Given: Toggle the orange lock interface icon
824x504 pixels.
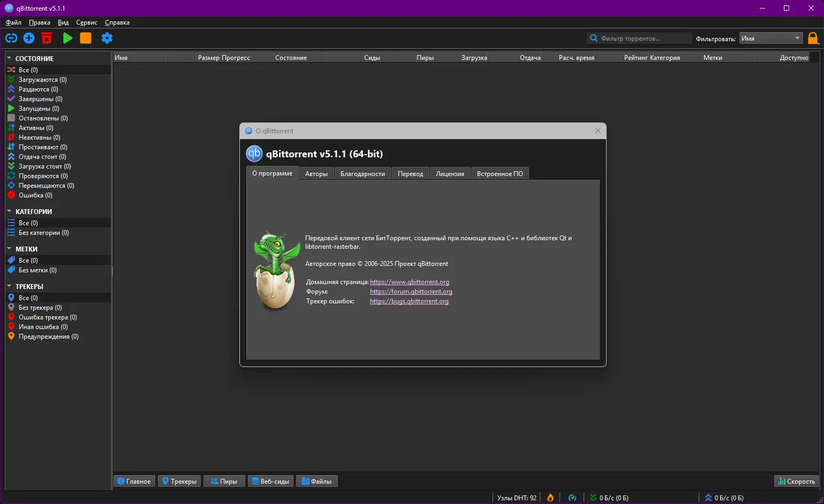Looking at the screenshot, I should tap(813, 38).
